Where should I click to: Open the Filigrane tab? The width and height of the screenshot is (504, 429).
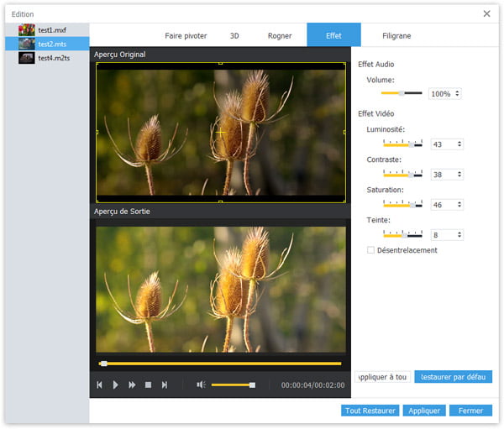coord(396,36)
